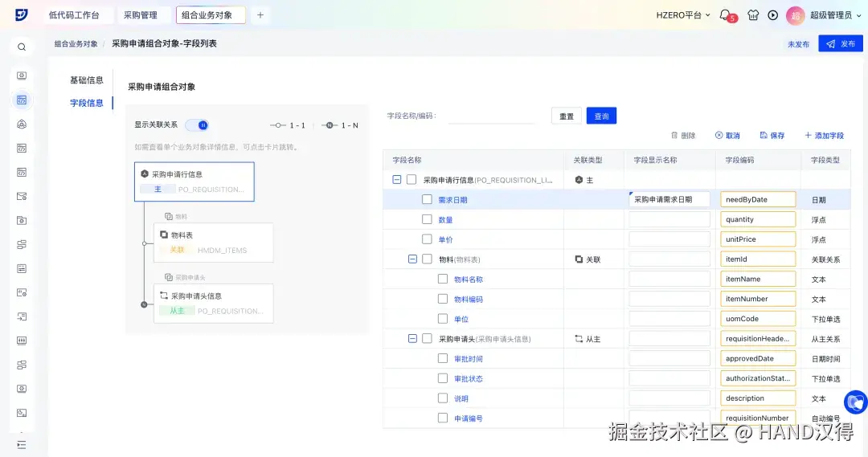Click the search icon in left sidebar
Viewport: 868px width, 457px height.
[x=22, y=47]
